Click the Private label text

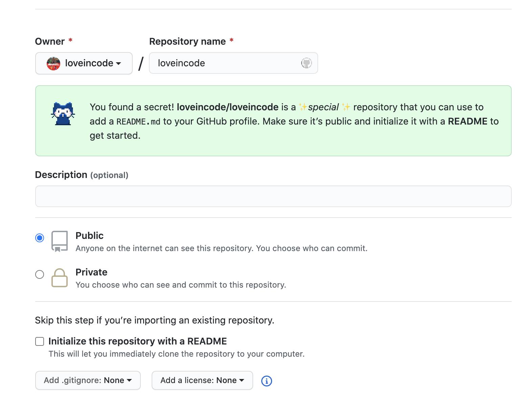tap(91, 272)
